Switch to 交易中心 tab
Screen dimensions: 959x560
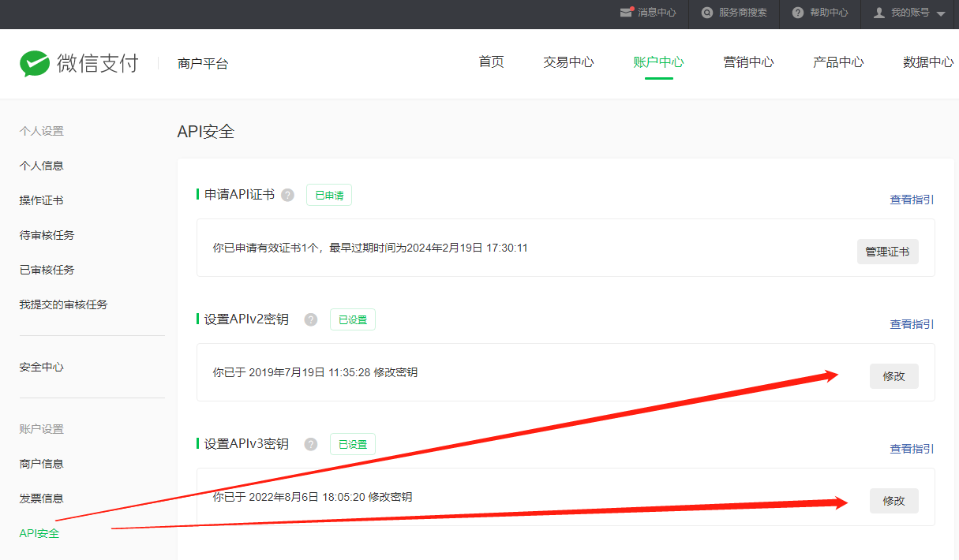pos(568,62)
